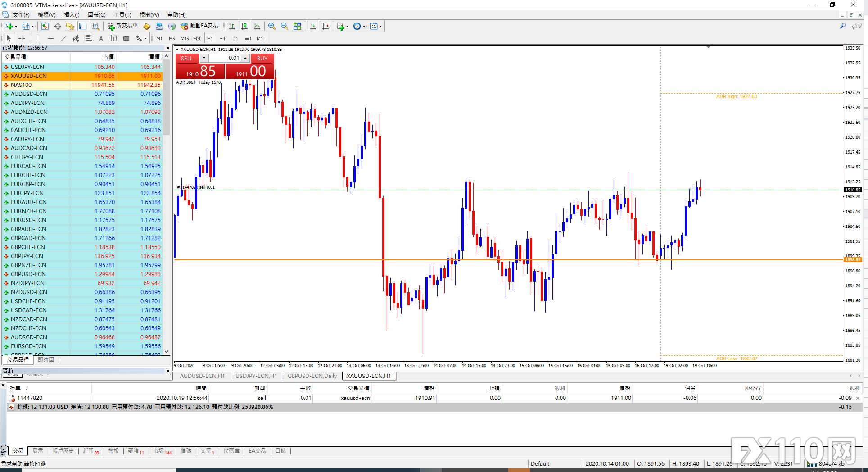Select XAUUSD-ECN row in Market Watch
The image size is (868, 472).
pyautogui.click(x=82, y=76)
